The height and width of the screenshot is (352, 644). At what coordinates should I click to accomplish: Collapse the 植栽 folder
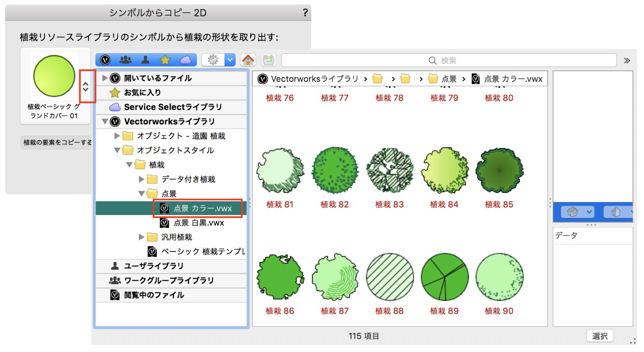click(x=129, y=165)
